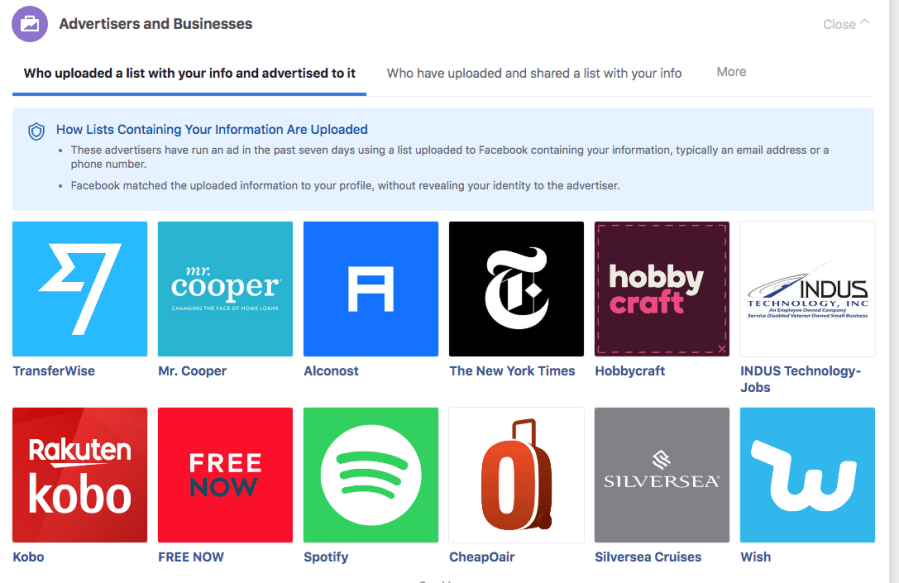Click the TransferWise logo tile
Image resolution: width=899 pixels, height=583 pixels.
click(80, 289)
